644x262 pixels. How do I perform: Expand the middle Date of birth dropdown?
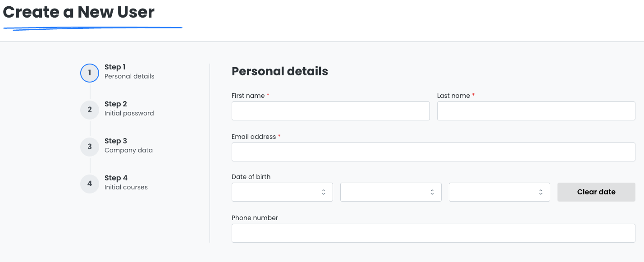click(391, 192)
